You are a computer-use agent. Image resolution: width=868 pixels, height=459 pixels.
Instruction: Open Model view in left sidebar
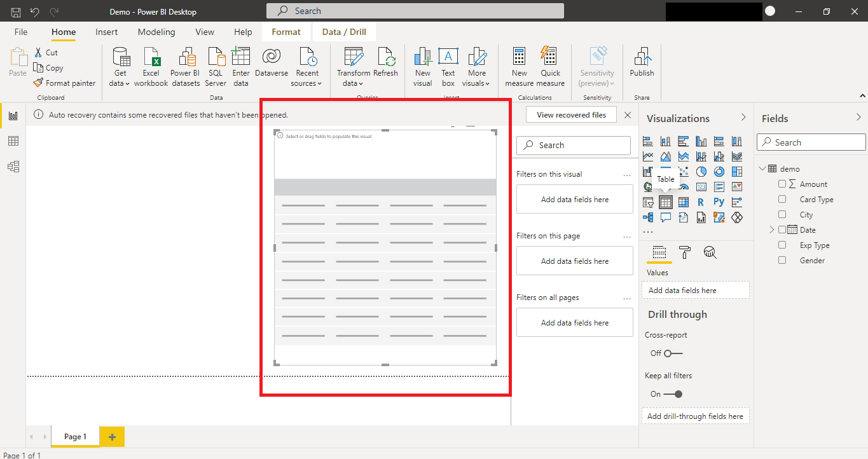coord(13,167)
